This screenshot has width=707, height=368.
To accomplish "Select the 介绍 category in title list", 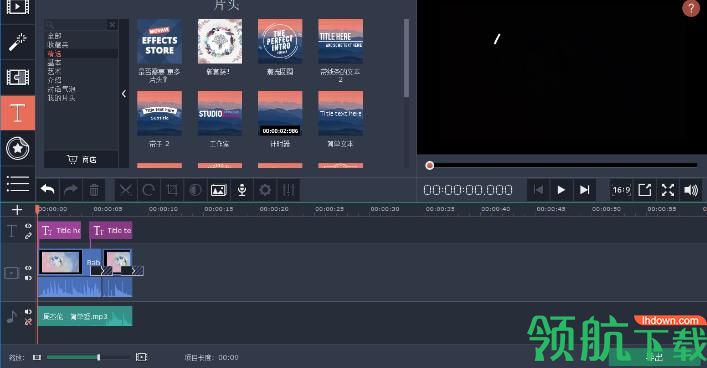I will [x=55, y=80].
